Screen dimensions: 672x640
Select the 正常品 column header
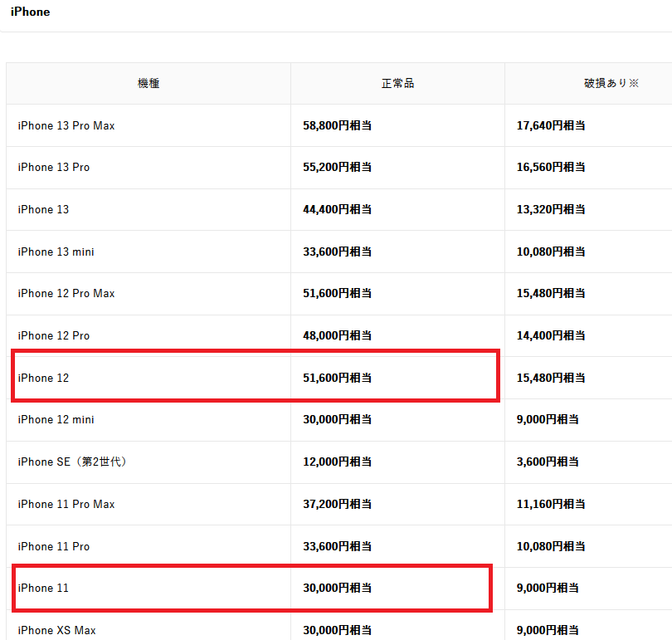click(x=397, y=83)
